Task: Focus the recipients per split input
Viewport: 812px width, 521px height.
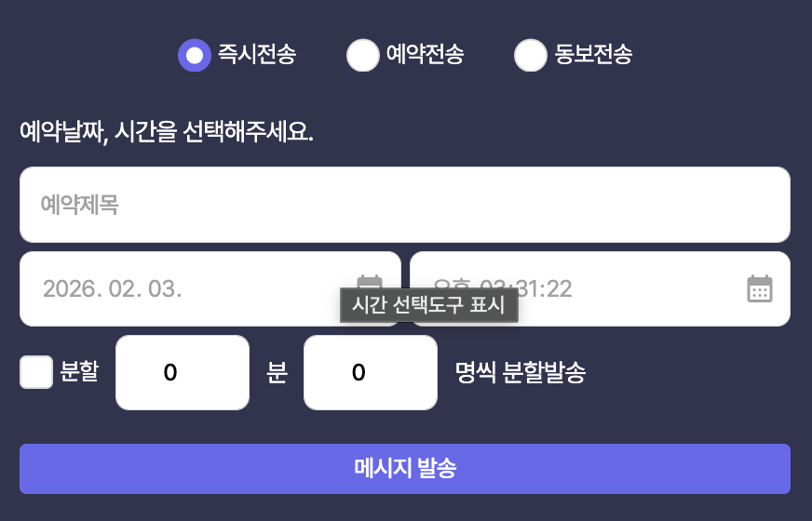Action: [371, 373]
